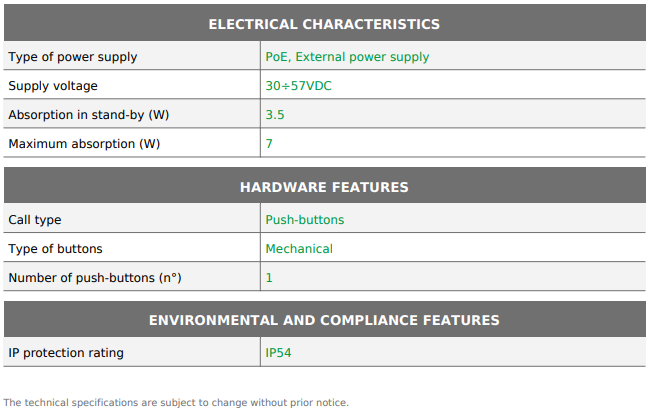Click the Environmental and Compliance Features header
Image resolution: width=650 pixels, height=410 pixels.
coord(324,320)
